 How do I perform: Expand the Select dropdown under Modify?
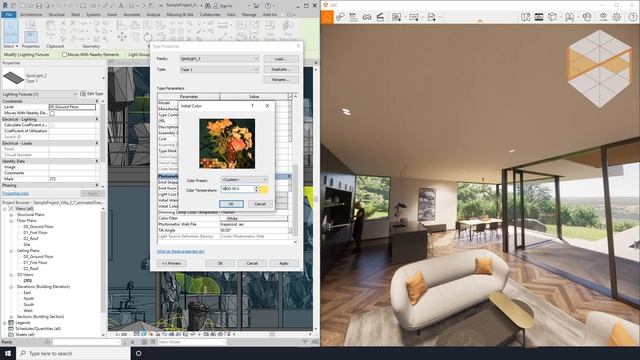coord(11,46)
